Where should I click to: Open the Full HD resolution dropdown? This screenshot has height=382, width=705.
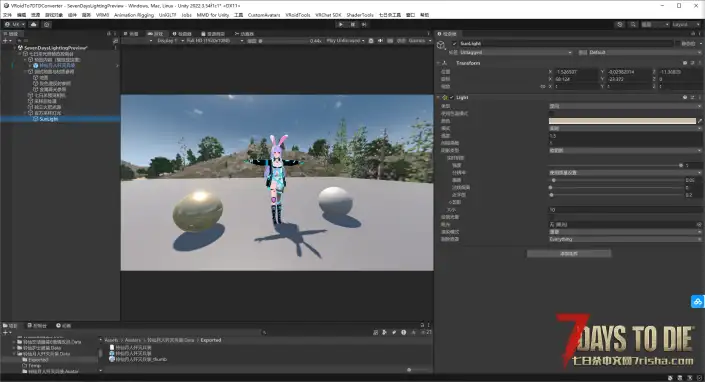coord(215,41)
